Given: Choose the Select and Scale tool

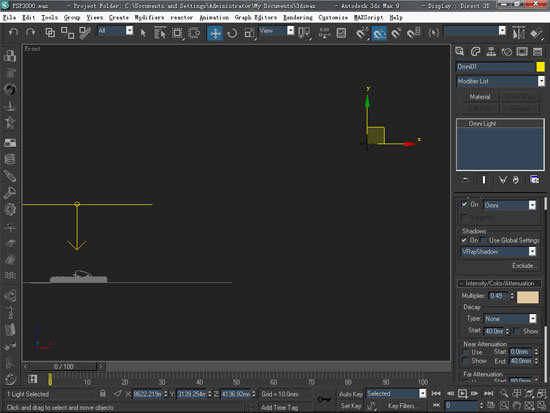Looking at the screenshot, I should [249, 33].
